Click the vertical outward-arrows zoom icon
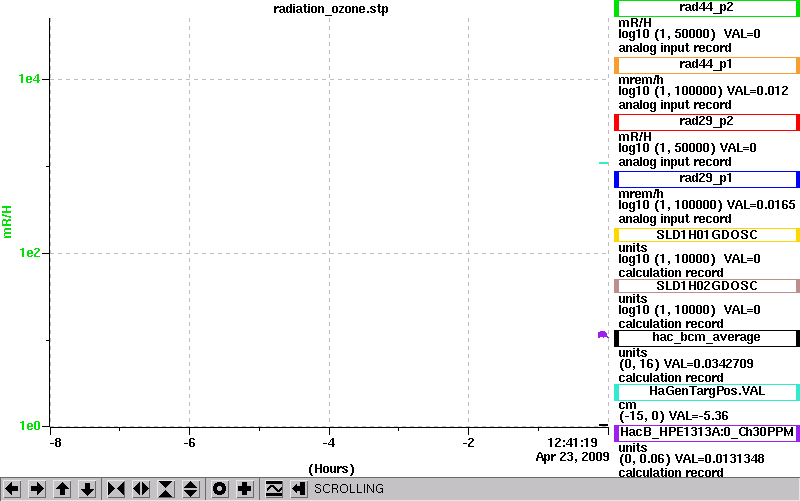The height and width of the screenshot is (501, 800). tap(190, 489)
